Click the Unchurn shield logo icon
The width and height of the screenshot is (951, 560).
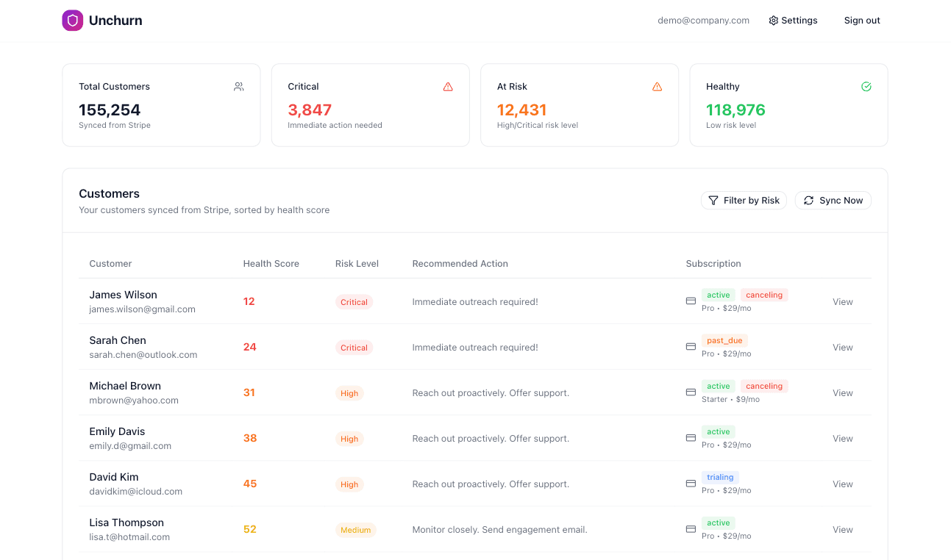click(72, 20)
